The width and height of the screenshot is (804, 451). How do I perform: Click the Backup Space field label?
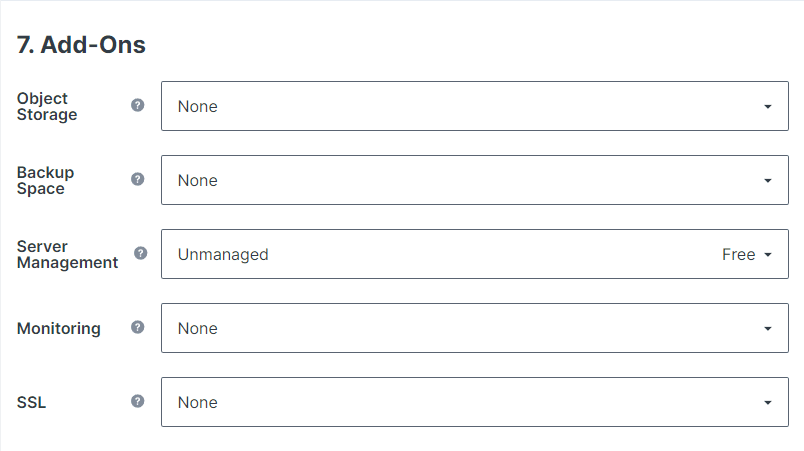(45, 180)
